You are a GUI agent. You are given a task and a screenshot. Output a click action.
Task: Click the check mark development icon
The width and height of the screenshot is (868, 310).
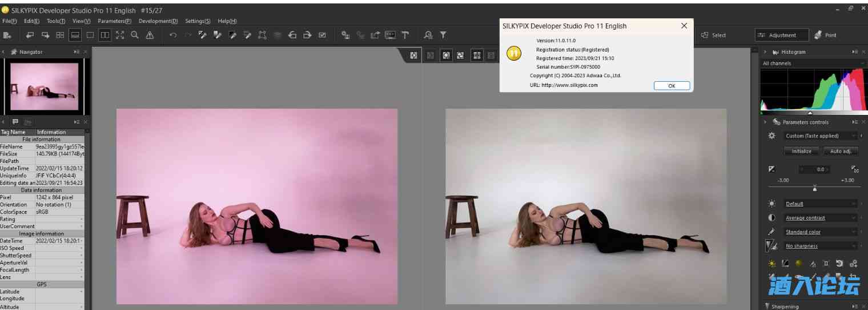pyautogui.click(x=322, y=35)
